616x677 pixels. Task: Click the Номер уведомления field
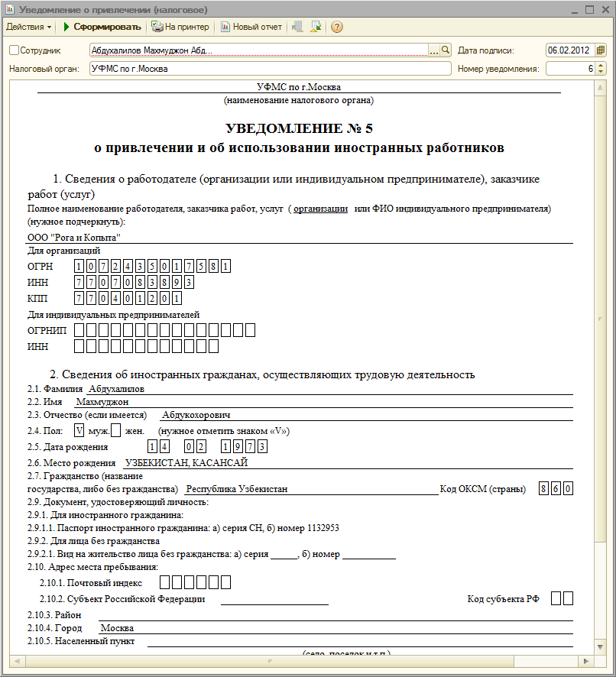tap(570, 69)
